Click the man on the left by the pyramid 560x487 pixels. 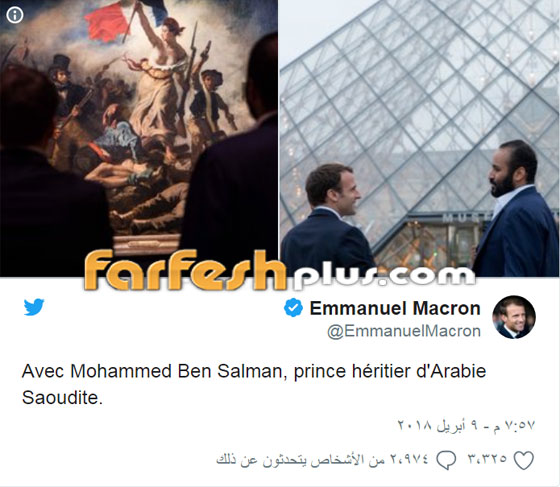[x=328, y=220]
